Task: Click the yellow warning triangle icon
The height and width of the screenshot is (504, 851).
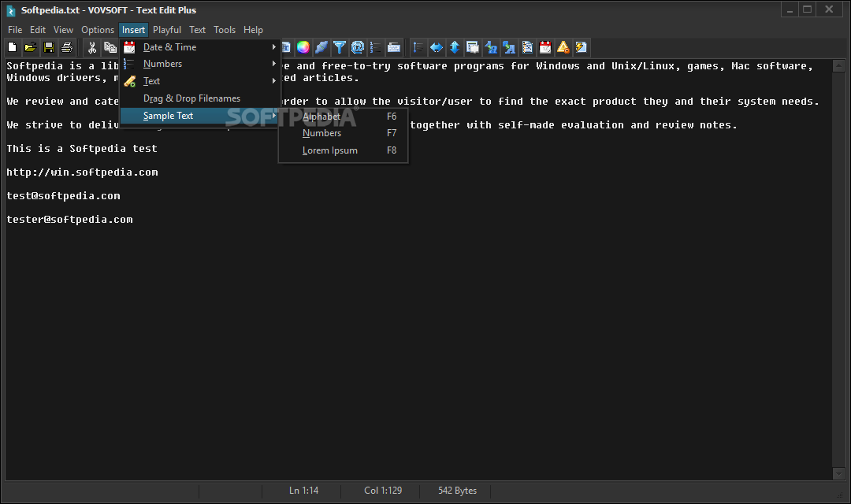Action: click(x=563, y=48)
